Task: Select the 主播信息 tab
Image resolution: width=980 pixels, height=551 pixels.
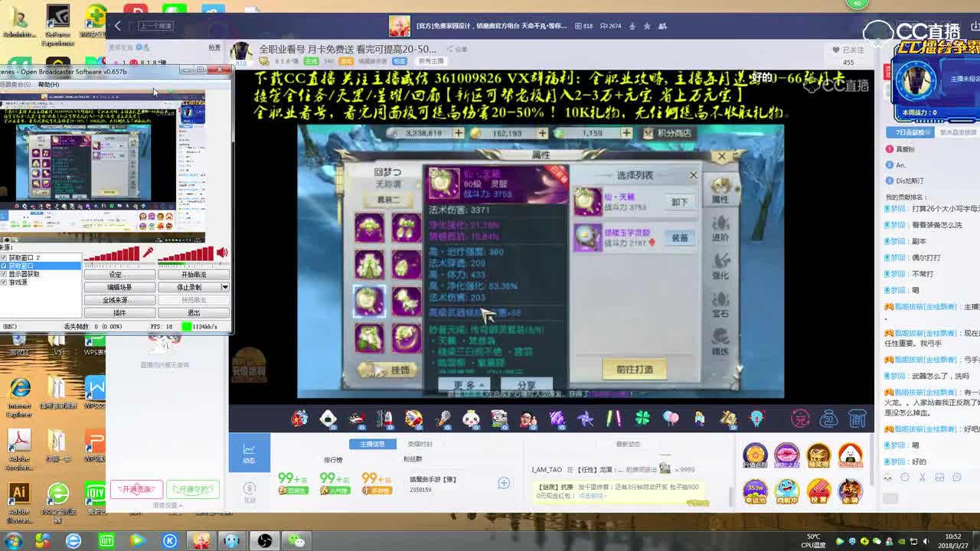Action: click(373, 444)
